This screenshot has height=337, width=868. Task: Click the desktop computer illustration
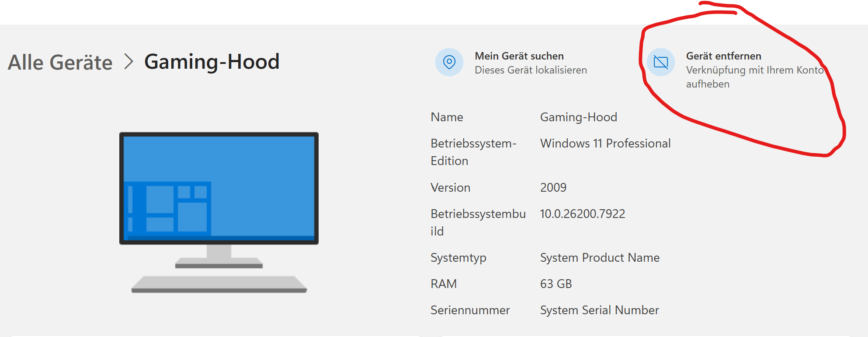[x=219, y=213]
